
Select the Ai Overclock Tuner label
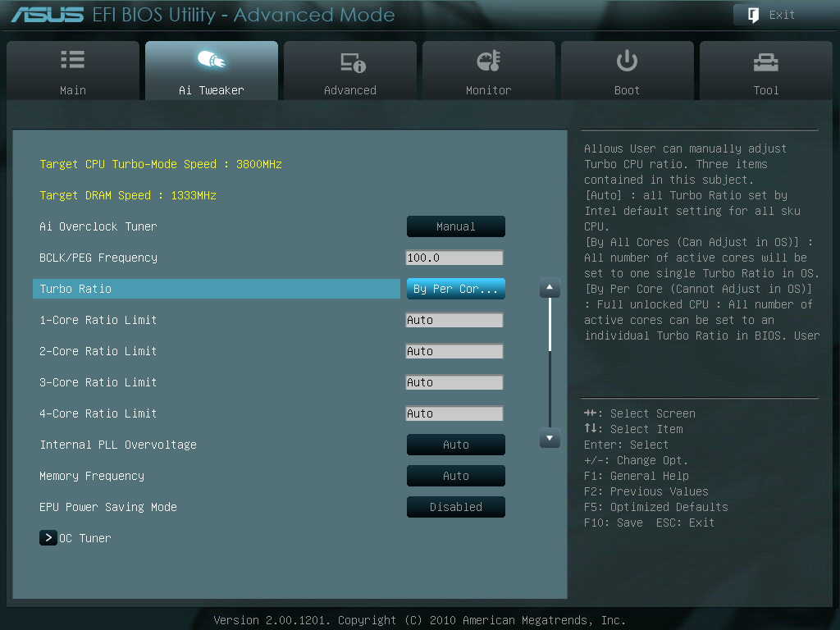pyautogui.click(x=98, y=226)
